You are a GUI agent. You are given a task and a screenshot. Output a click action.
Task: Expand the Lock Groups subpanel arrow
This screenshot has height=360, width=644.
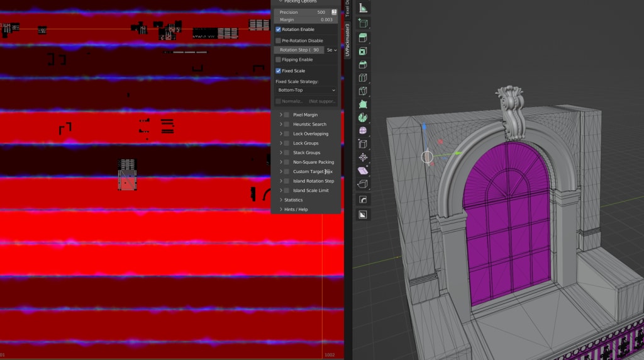[x=281, y=143]
